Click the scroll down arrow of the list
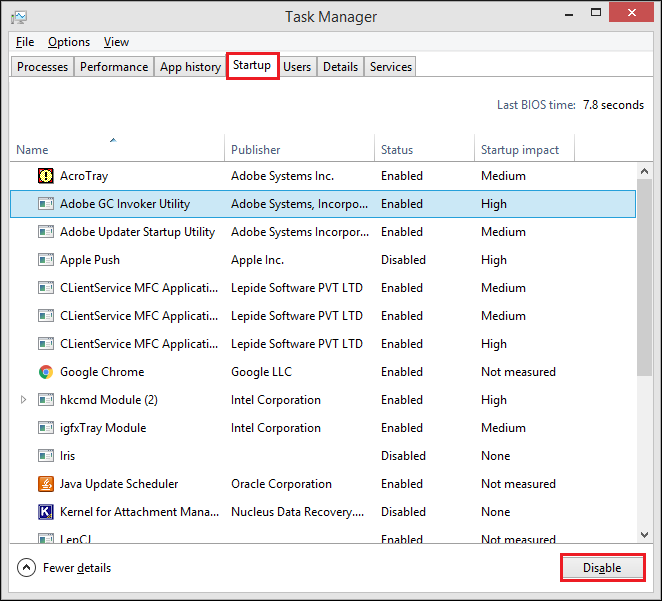The width and height of the screenshot is (662, 601). [644, 535]
